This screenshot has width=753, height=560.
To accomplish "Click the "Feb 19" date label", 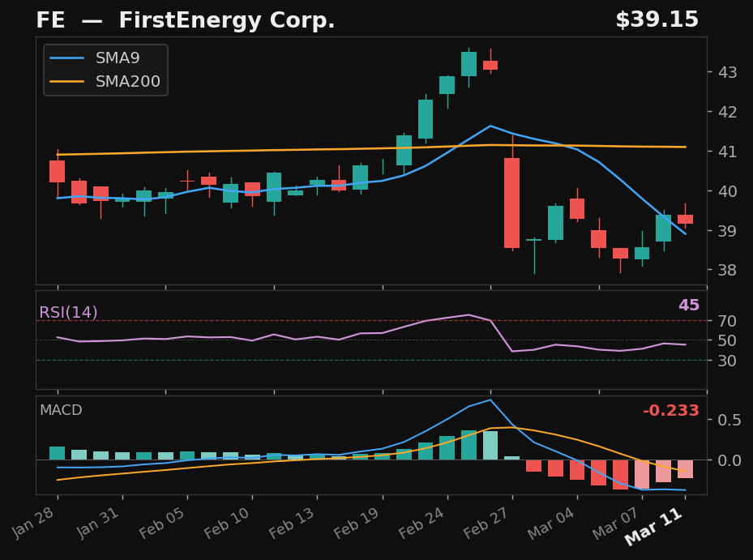I will [x=357, y=523].
